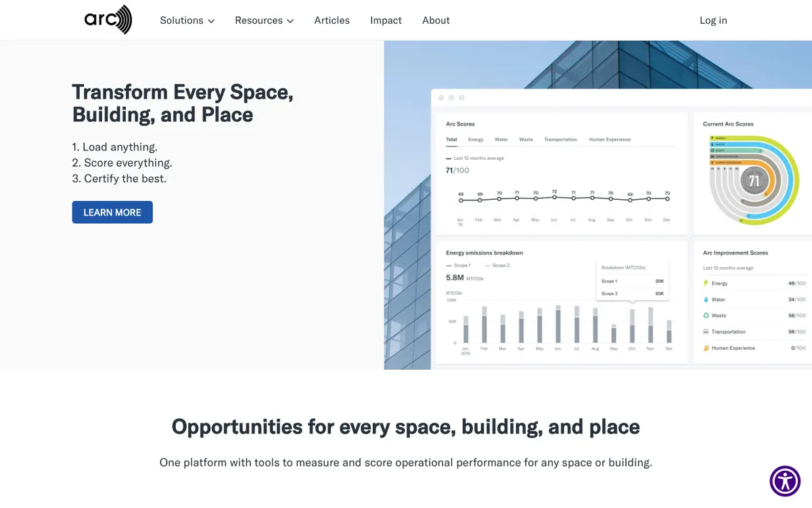Select the Waste tab in Arc Scores
The height and width of the screenshot is (508, 812).
(x=526, y=140)
